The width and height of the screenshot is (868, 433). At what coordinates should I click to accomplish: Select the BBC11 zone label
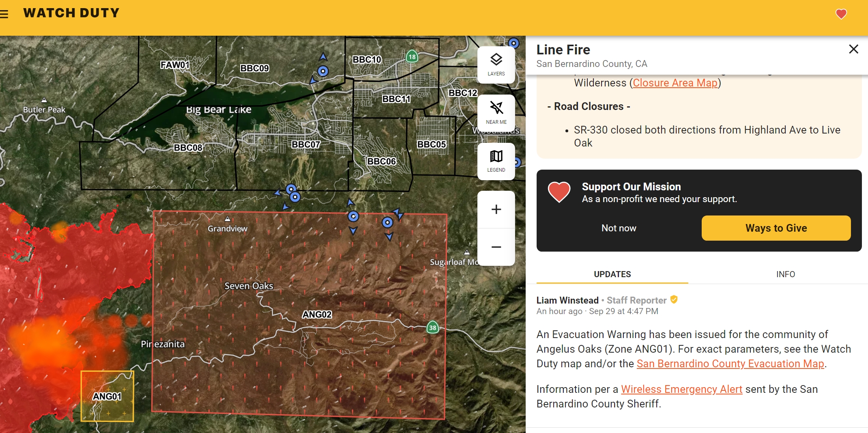tap(396, 99)
